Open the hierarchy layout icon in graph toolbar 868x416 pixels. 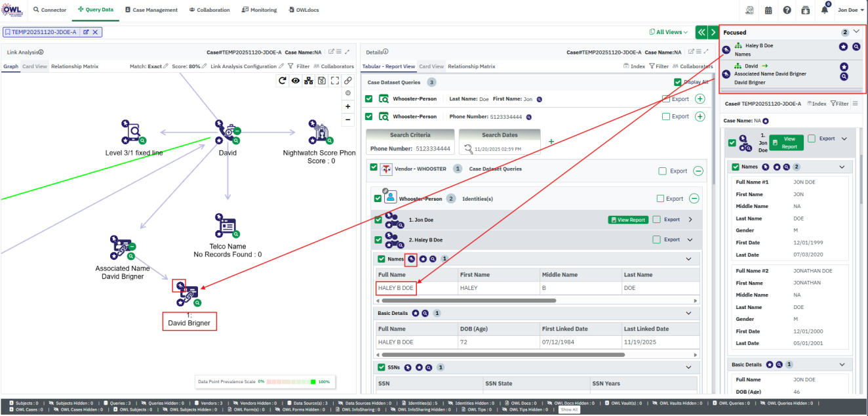pyautogui.click(x=308, y=81)
